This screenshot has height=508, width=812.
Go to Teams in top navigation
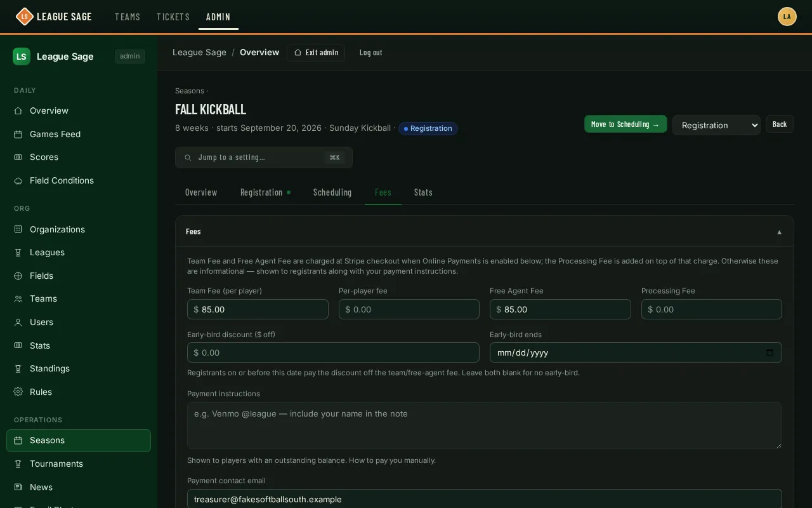pyautogui.click(x=128, y=17)
